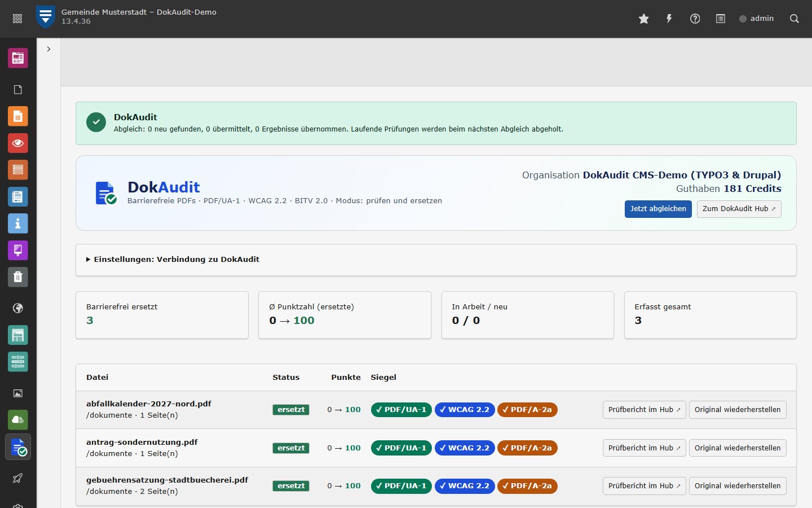This screenshot has height=508, width=812.
Task: Open the blank page module icon in the sidebar
Action: (18, 90)
